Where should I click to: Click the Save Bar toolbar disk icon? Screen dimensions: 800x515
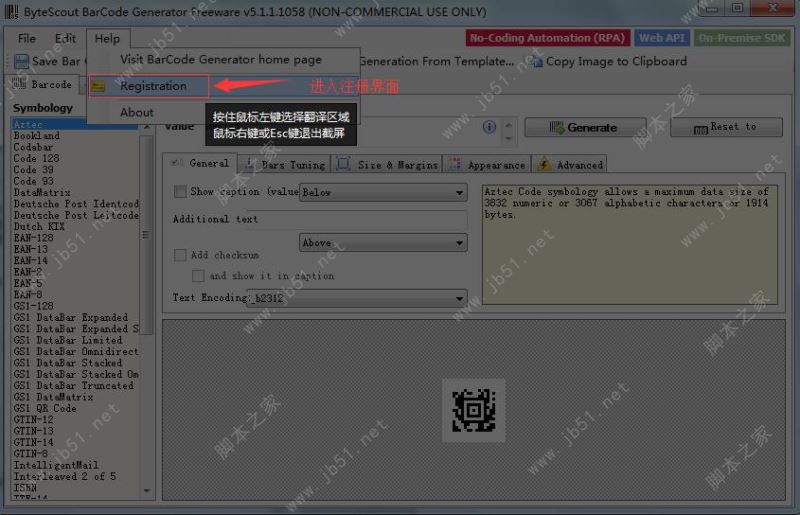21,61
